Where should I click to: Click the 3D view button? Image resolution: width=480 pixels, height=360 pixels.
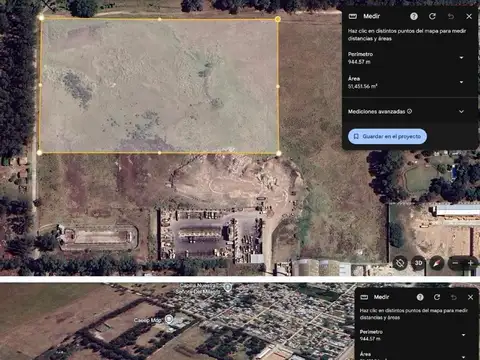pyautogui.click(x=418, y=263)
